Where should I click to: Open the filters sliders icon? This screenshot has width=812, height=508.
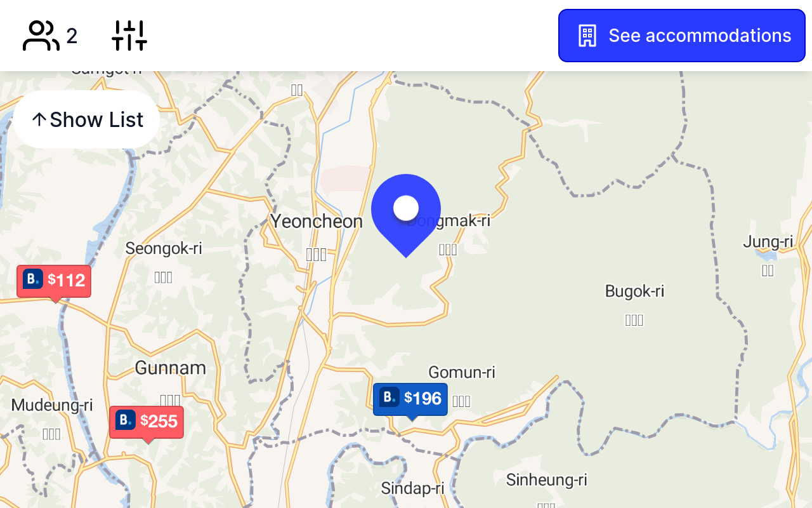click(x=129, y=36)
